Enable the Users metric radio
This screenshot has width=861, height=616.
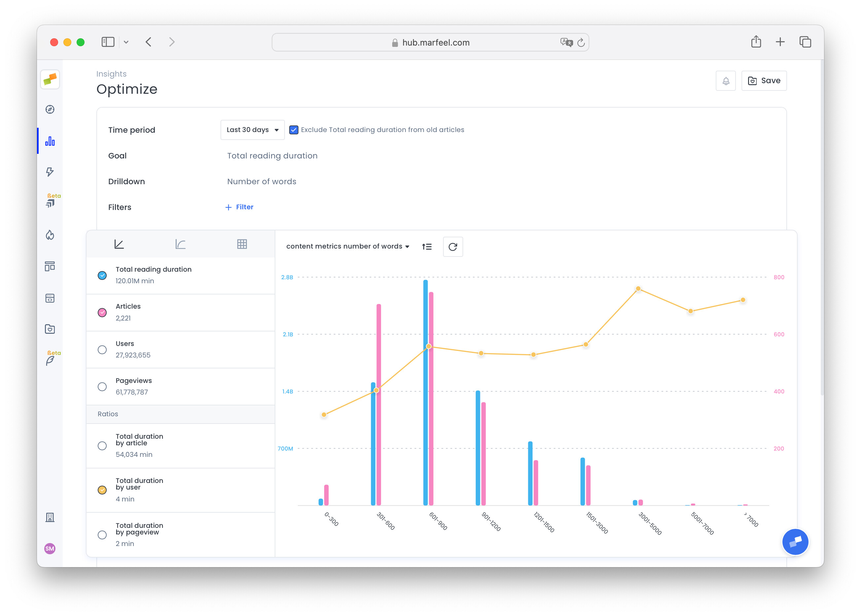pos(102,350)
